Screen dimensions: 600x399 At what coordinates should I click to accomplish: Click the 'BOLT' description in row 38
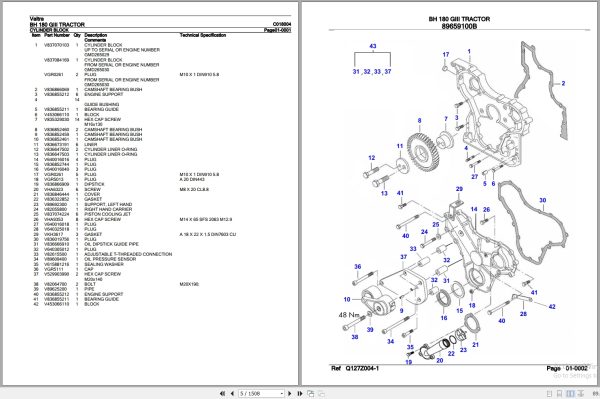click(x=90, y=284)
